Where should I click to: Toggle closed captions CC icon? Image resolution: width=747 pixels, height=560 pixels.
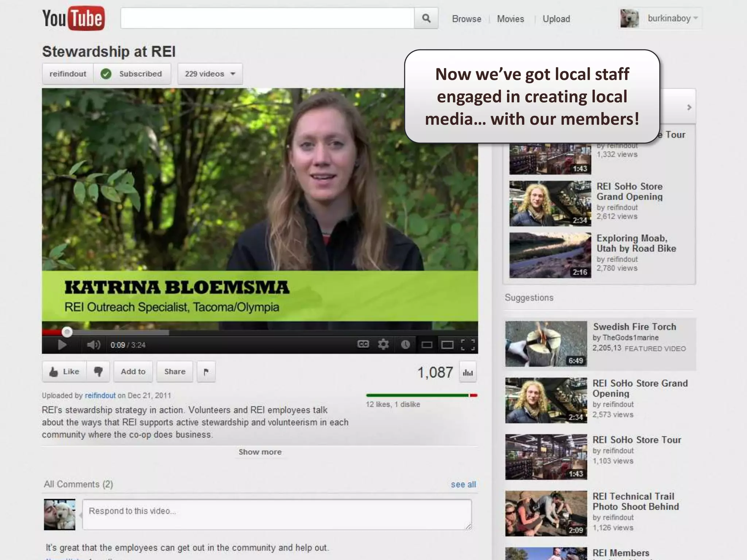click(x=363, y=344)
